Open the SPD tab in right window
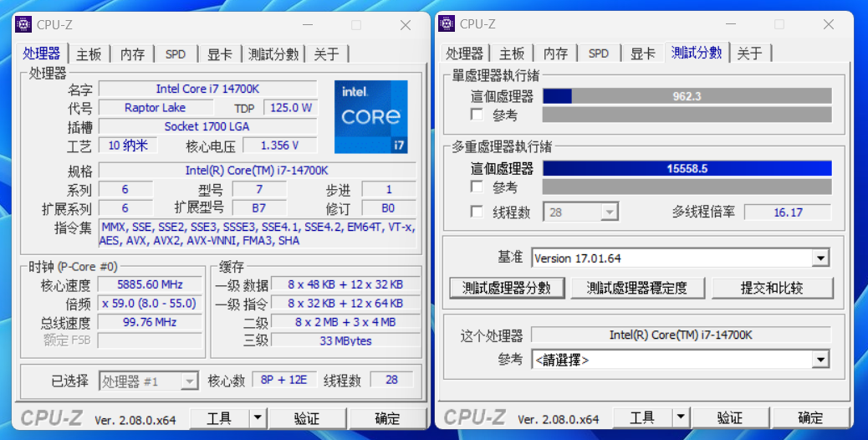 599,54
